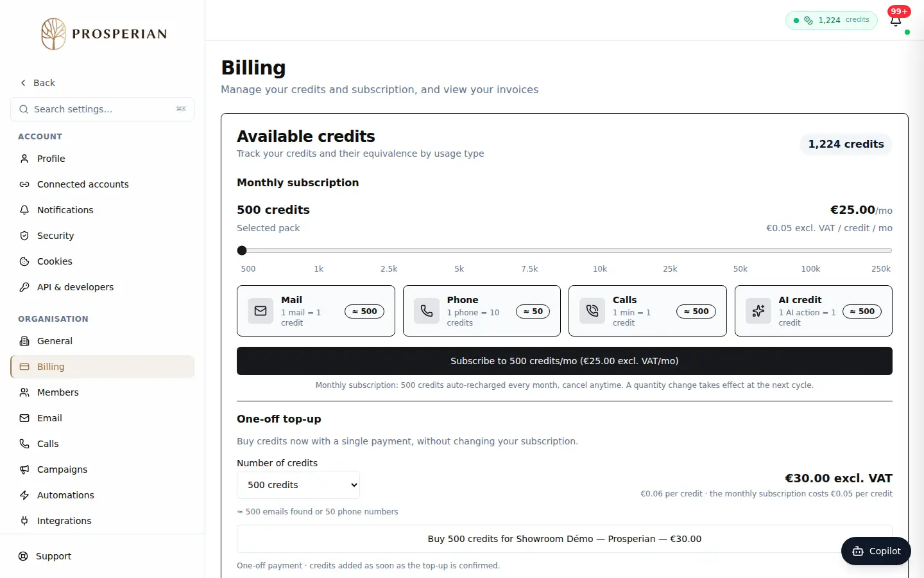This screenshot has width=924, height=578.
Task: Click the €25.00/mo price text
Action: (x=861, y=210)
